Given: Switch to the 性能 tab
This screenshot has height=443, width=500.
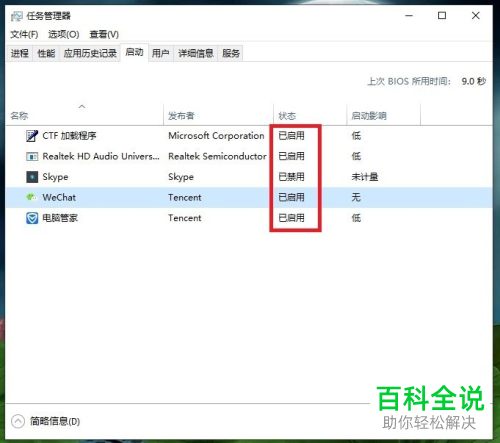Looking at the screenshot, I should (46, 53).
